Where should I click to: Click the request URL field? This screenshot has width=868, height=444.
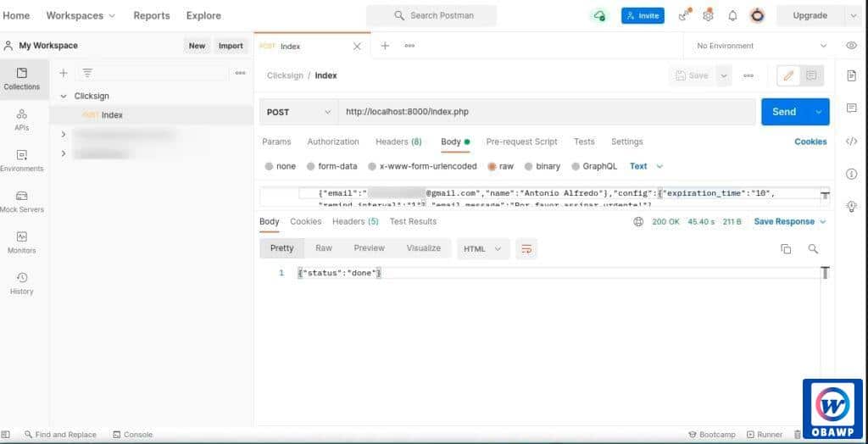pyautogui.click(x=547, y=112)
